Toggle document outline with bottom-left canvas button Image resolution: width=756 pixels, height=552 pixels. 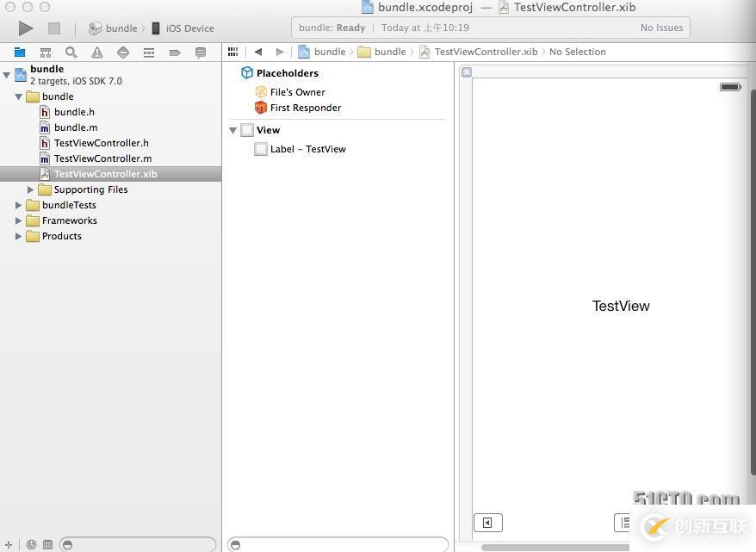point(487,523)
